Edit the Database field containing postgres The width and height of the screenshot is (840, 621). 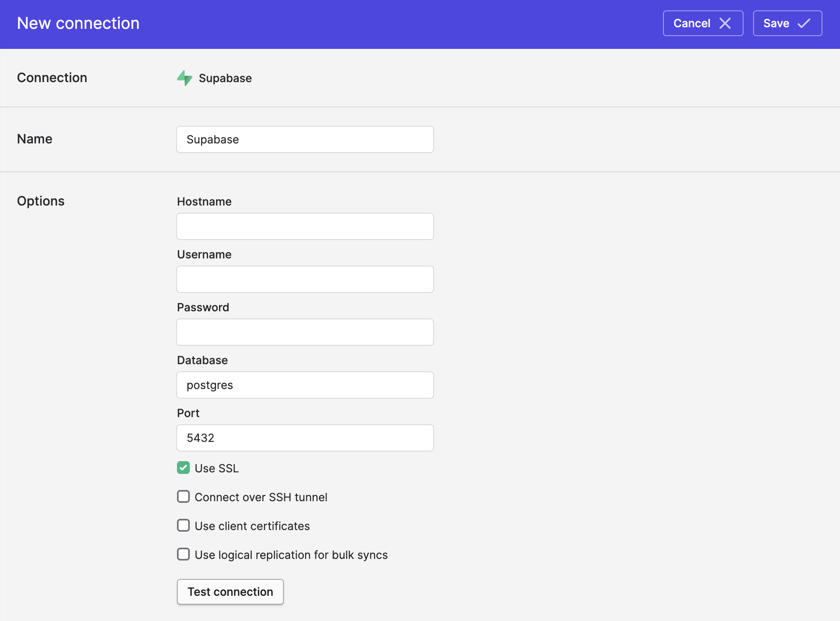pyautogui.click(x=305, y=385)
